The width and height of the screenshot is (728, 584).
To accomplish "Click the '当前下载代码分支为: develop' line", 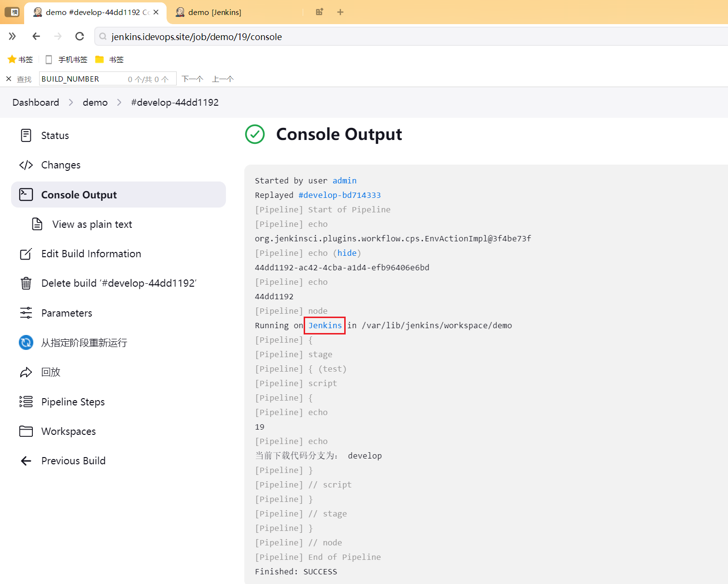I will pos(318,456).
